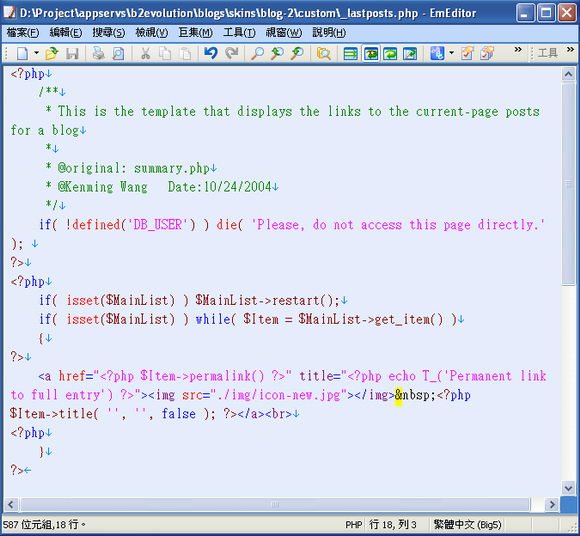The height and width of the screenshot is (536, 580).
Task: Click the word while in the code
Action: click(x=213, y=319)
